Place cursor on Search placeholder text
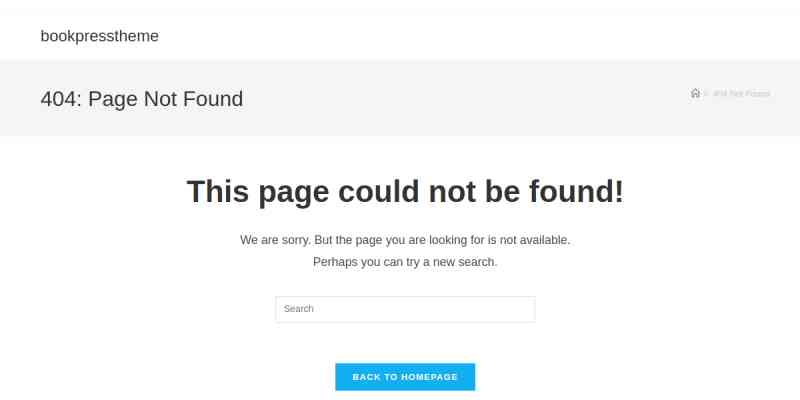This screenshot has height=400, width=800. click(298, 309)
